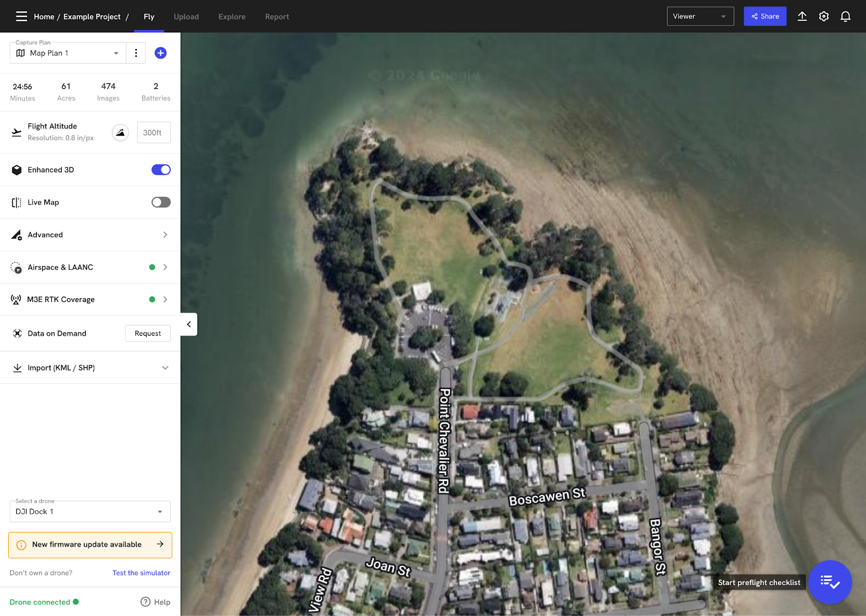
Task: Open the DJI Dock 1 drone selector
Action: [90, 512]
